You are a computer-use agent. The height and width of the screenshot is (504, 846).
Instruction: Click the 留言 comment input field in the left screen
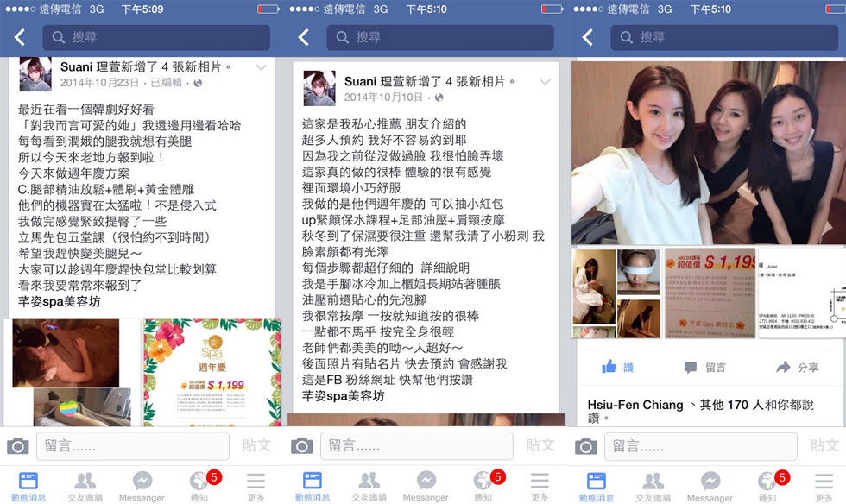pos(133,446)
